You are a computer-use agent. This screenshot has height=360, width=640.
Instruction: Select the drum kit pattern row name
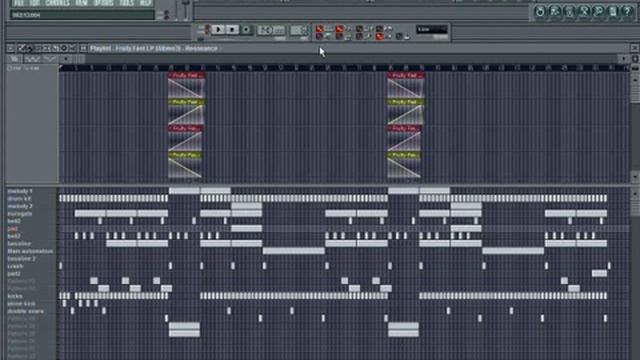point(19,198)
